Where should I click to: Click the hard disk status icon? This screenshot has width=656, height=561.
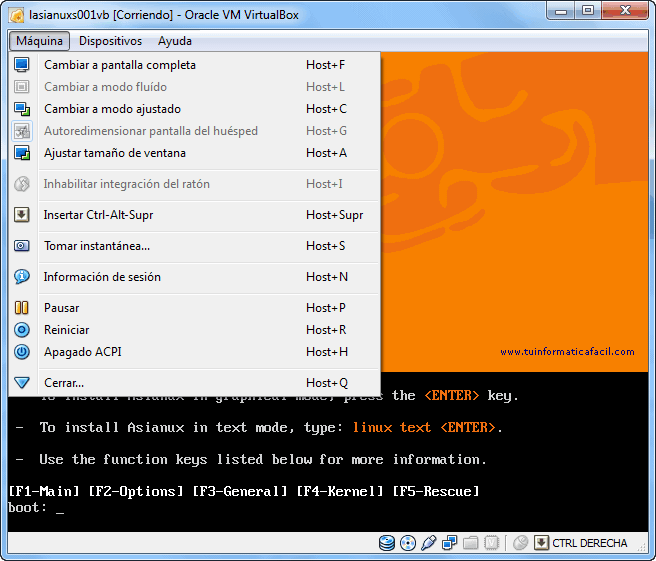[387, 543]
